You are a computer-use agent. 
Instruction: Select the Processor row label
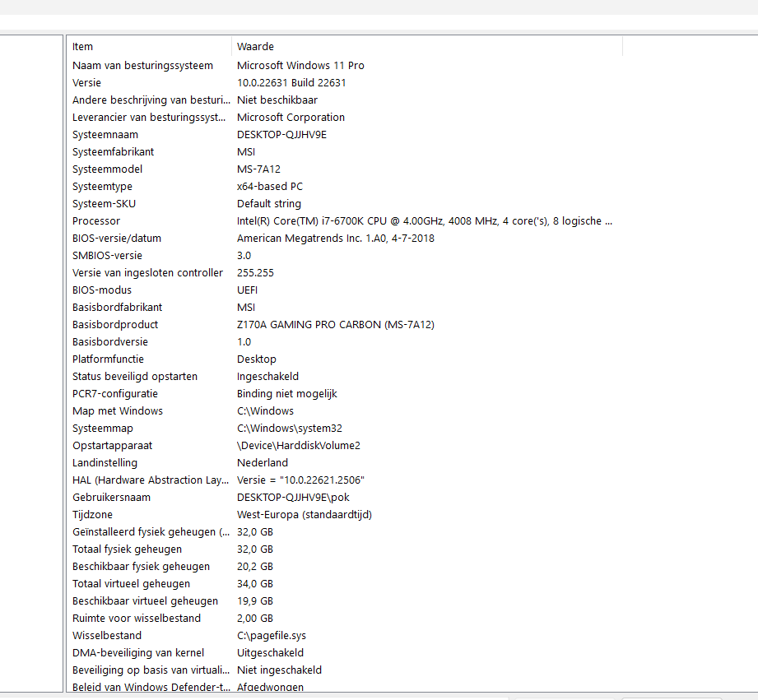click(x=96, y=221)
